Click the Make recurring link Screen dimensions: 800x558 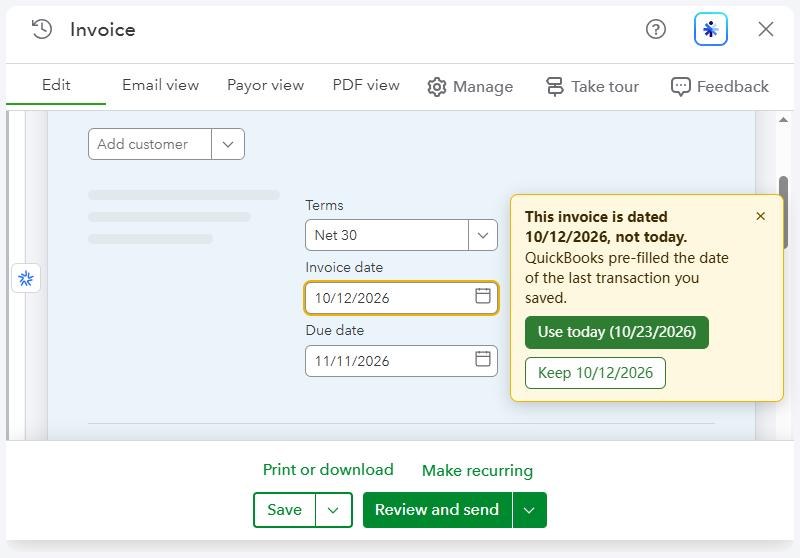pos(478,470)
